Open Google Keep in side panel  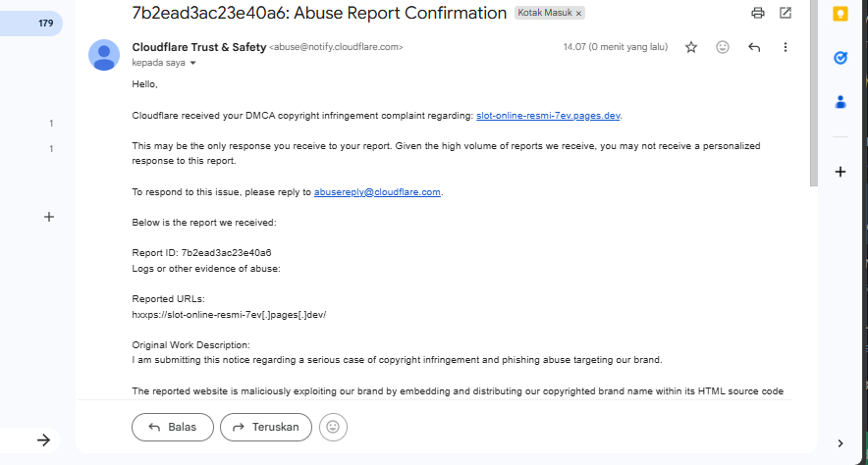click(x=841, y=14)
